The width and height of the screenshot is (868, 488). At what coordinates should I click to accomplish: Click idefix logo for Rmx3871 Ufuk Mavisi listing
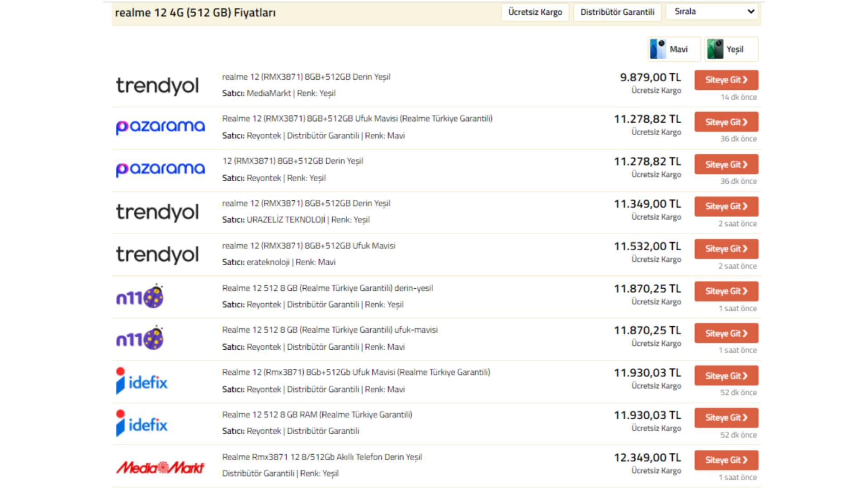tap(142, 381)
